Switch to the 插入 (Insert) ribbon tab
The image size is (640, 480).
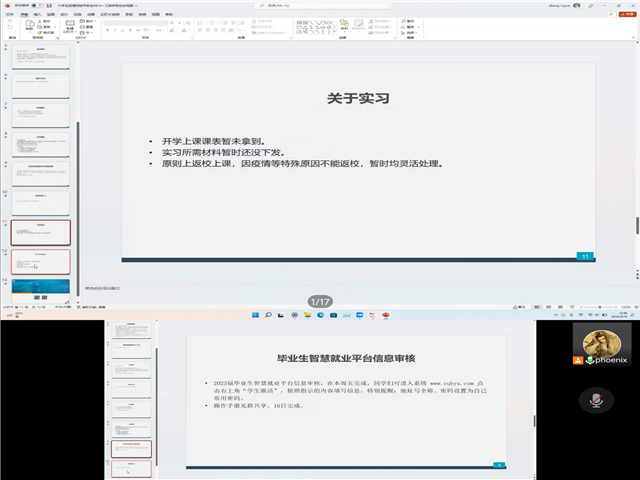click(37, 14)
